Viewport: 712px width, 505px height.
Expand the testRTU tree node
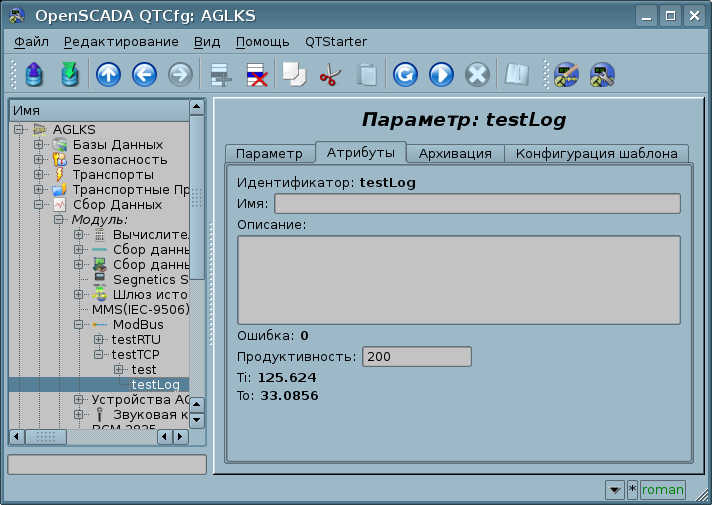(x=98, y=340)
